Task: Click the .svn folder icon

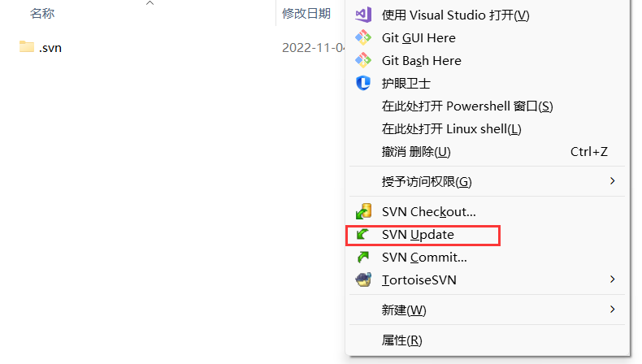Action: coord(26,47)
